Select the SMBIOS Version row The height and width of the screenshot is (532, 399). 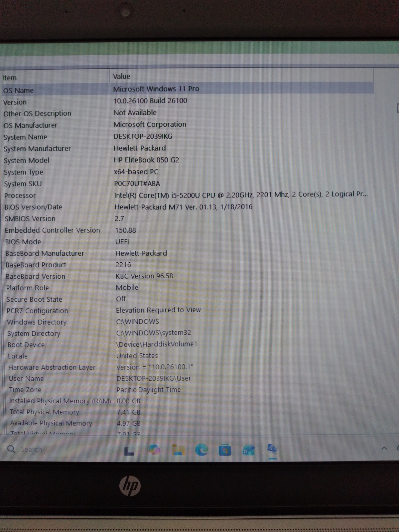click(187, 218)
